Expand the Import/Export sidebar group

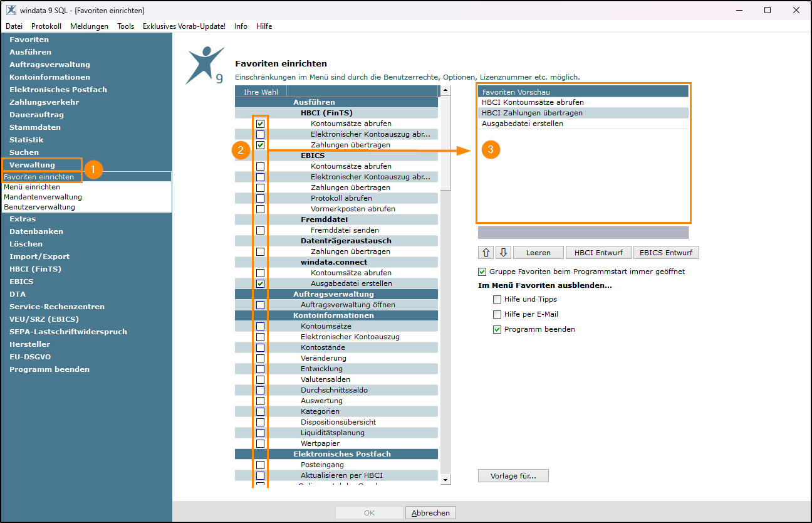[39, 256]
